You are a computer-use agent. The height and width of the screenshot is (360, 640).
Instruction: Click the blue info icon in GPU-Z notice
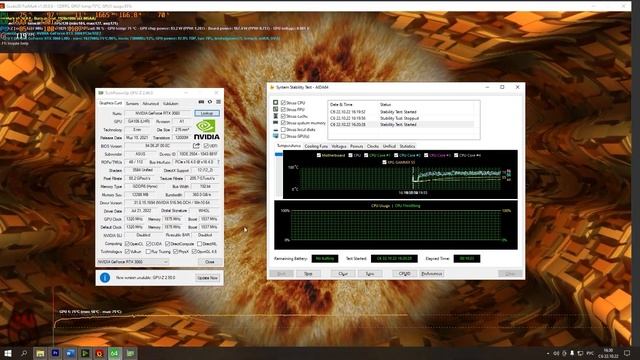coord(105,278)
